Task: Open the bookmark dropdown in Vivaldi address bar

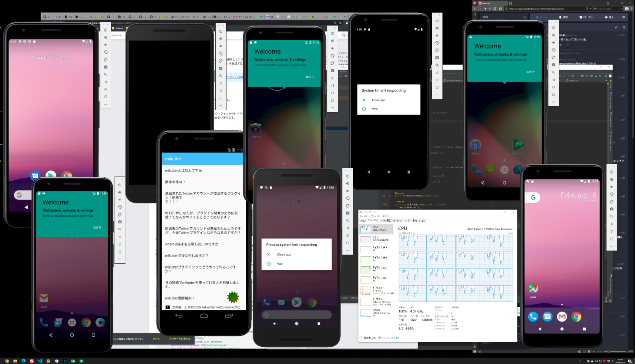Action: pos(591,9)
